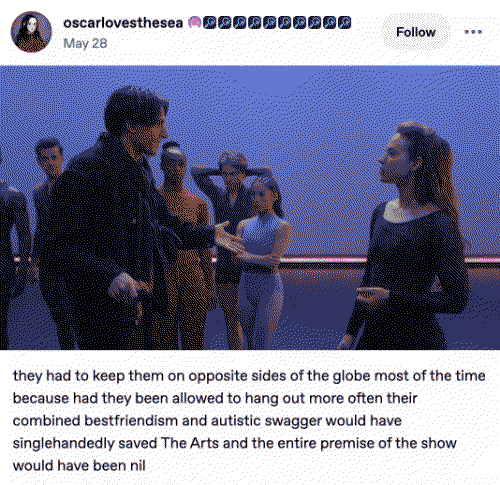Image resolution: width=500 pixels, height=485 pixels.
Task: Click 'autistic swagger' phrase in the caption
Action: coord(266,421)
